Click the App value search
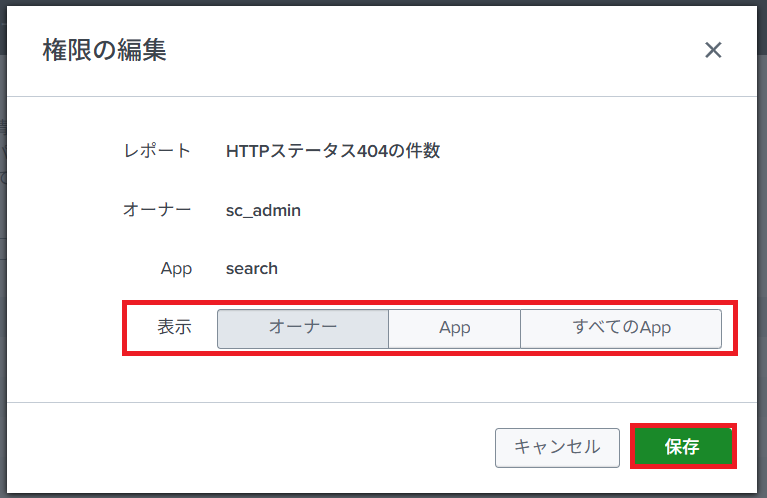The height and width of the screenshot is (498, 767). [x=252, y=268]
